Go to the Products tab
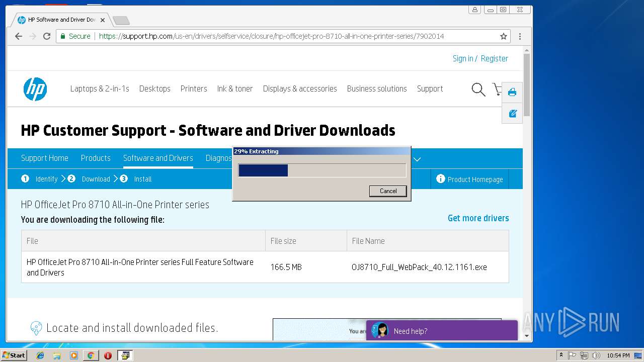The width and height of the screenshot is (644, 362). (96, 158)
